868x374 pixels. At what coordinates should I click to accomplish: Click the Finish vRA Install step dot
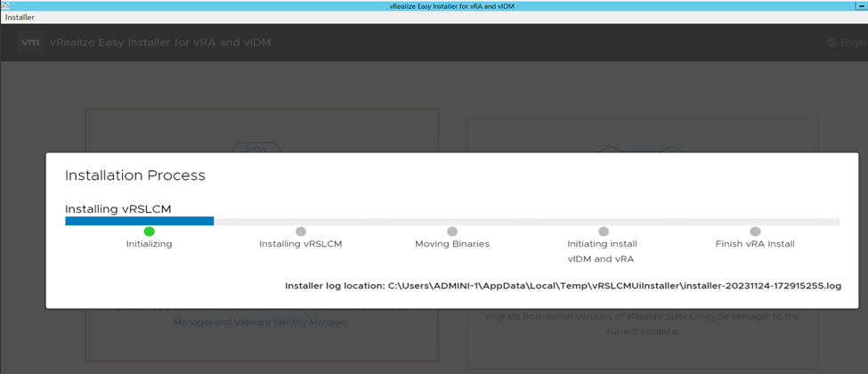click(755, 231)
